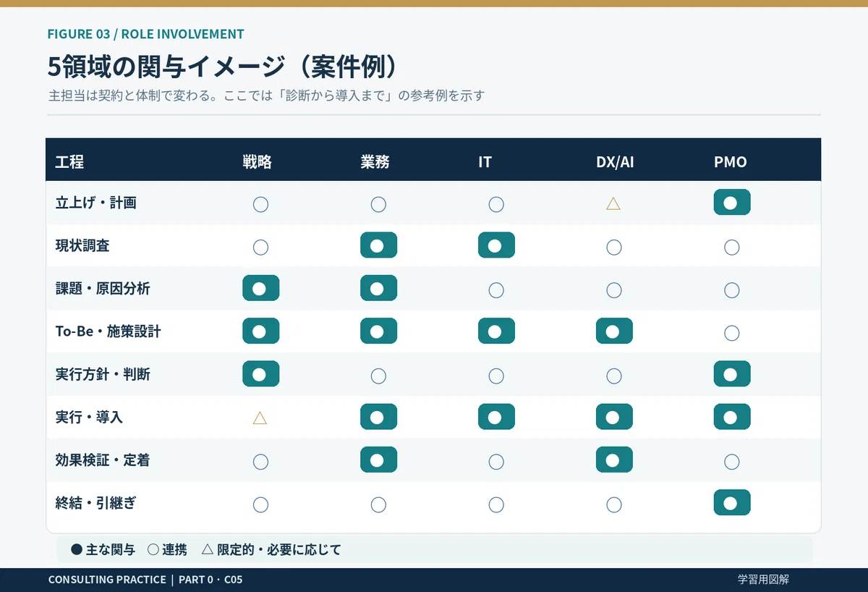The width and height of the screenshot is (868, 592).
Task: Click the DX/AI filled marker in 効果検証・定着 row
Action: [614, 460]
